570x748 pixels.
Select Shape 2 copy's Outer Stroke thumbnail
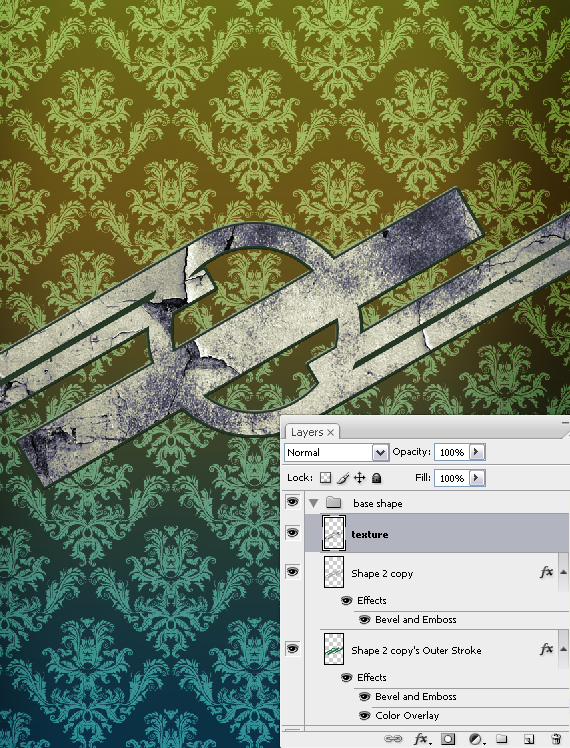coord(334,649)
